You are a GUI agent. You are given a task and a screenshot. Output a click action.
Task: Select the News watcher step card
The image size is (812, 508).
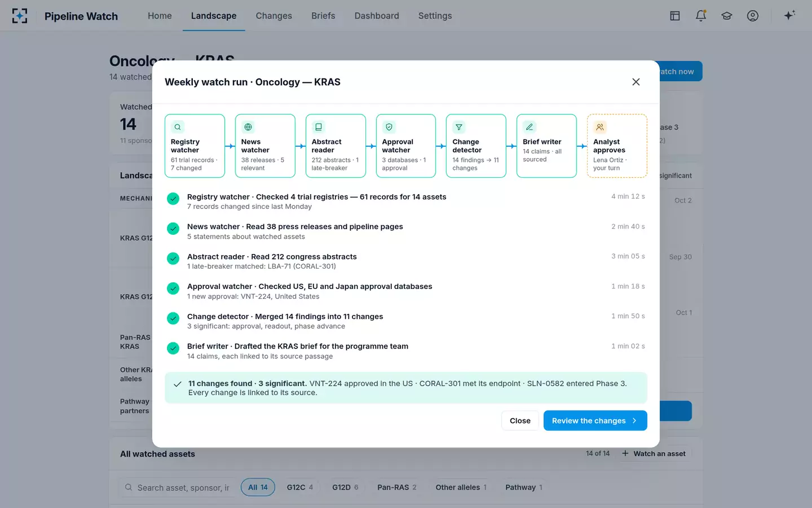[x=265, y=146]
